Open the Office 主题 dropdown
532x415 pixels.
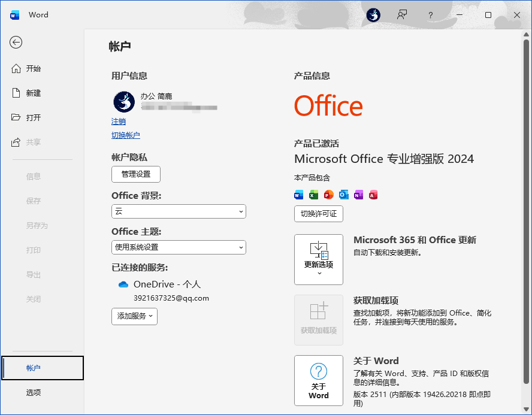[178, 247]
